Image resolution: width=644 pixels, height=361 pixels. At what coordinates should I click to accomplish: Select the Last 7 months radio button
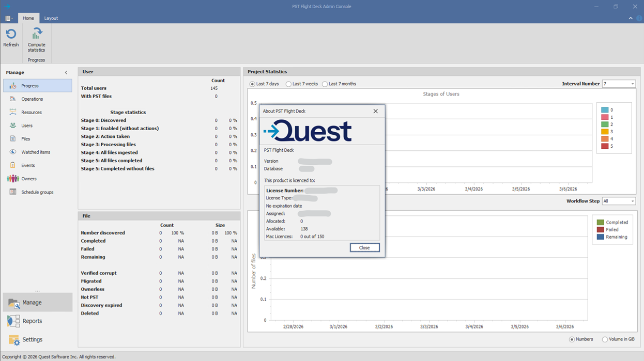tap(325, 84)
